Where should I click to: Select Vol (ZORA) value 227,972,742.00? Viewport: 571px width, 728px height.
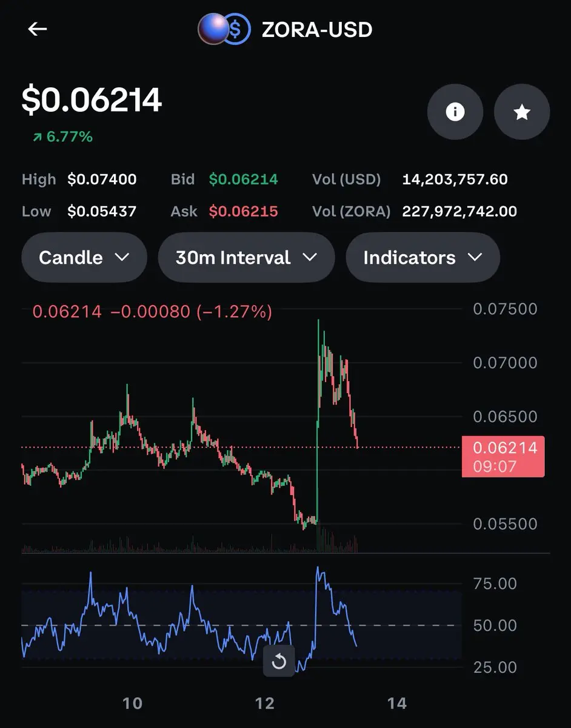tap(459, 212)
